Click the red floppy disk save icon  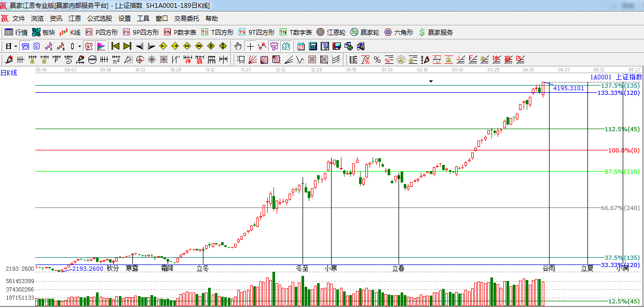pyautogui.click(x=336, y=46)
